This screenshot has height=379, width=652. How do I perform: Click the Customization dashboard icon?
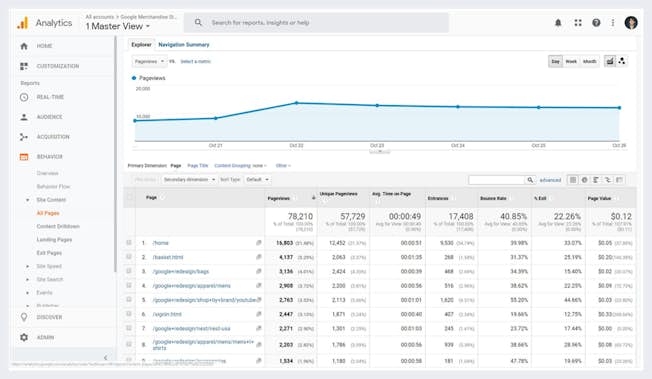pyautogui.click(x=24, y=66)
